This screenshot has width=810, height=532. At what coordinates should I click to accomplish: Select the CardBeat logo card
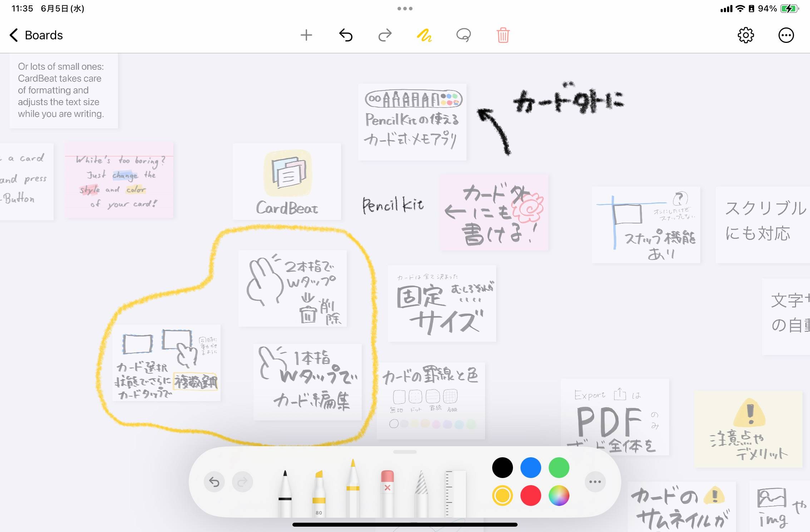tap(287, 182)
